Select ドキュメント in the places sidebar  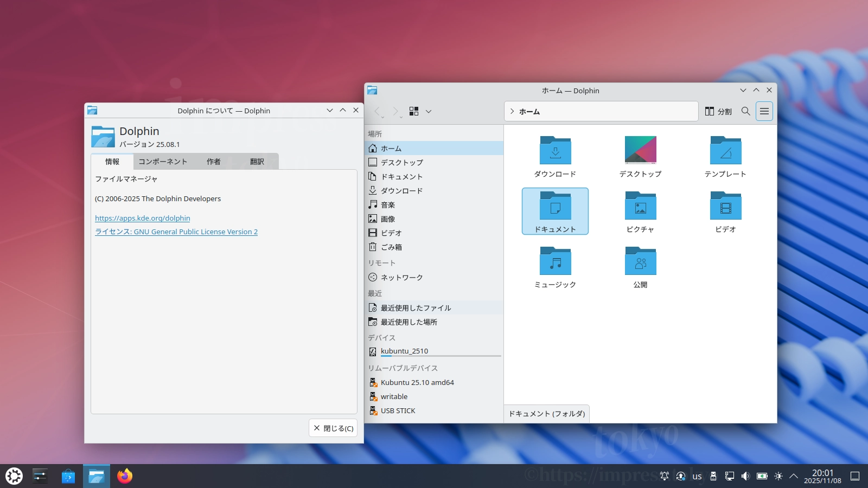point(434,176)
